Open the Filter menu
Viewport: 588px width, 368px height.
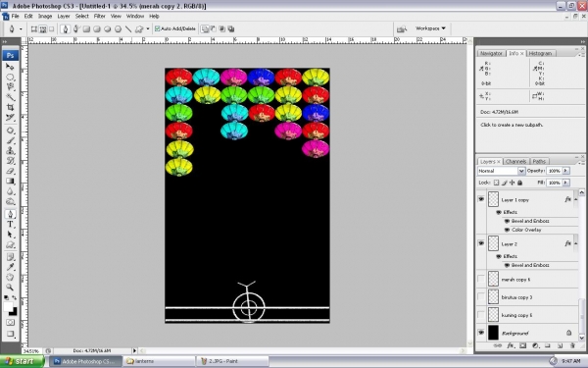click(x=99, y=16)
